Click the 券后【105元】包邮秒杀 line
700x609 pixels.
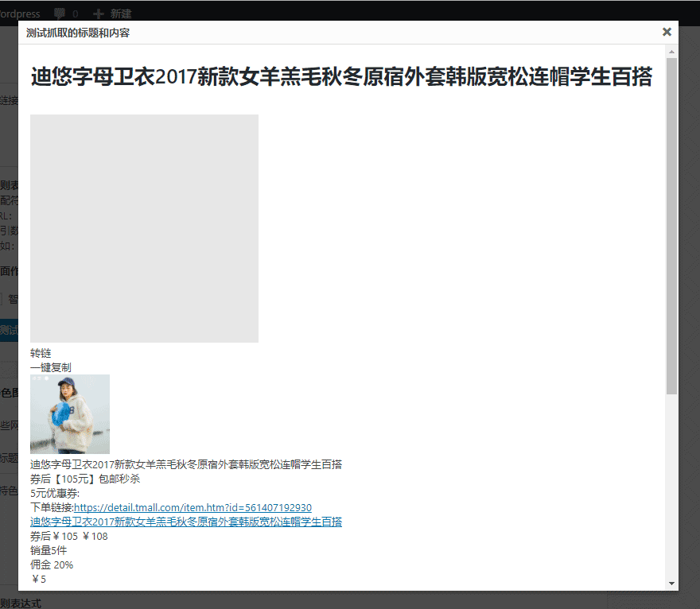click(85, 479)
